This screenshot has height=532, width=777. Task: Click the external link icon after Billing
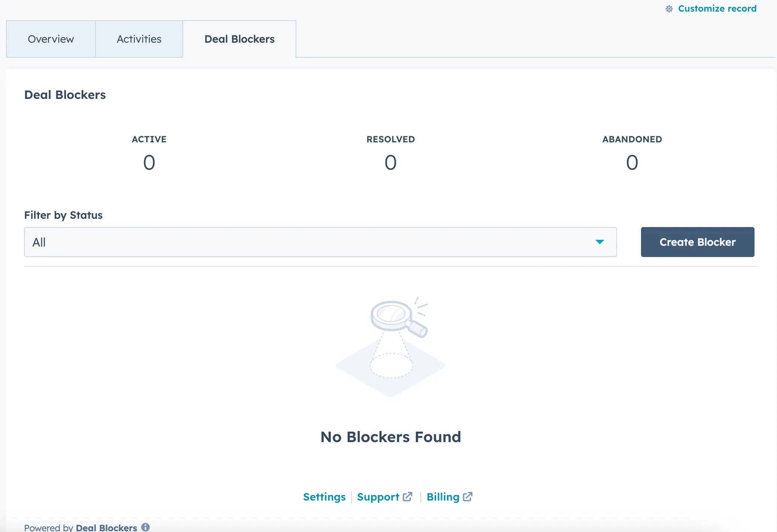click(468, 497)
